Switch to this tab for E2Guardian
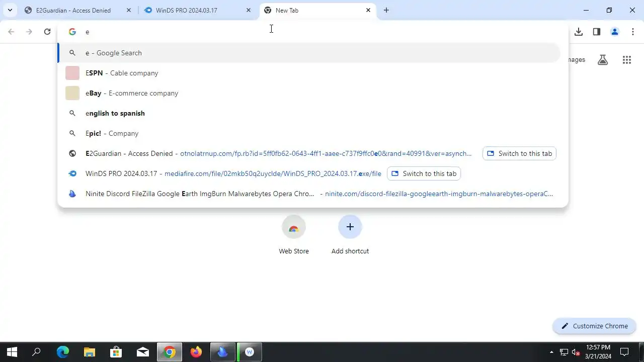Viewport: 644px width, 362px height. [519, 153]
